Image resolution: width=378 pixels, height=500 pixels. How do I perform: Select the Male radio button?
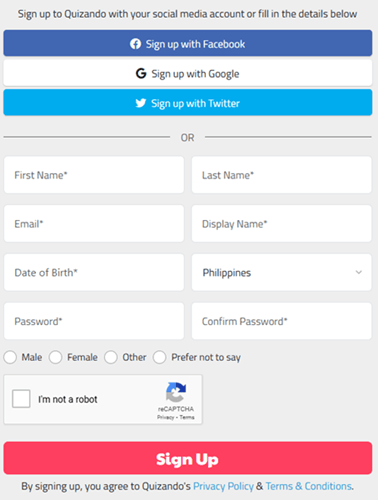(x=10, y=357)
